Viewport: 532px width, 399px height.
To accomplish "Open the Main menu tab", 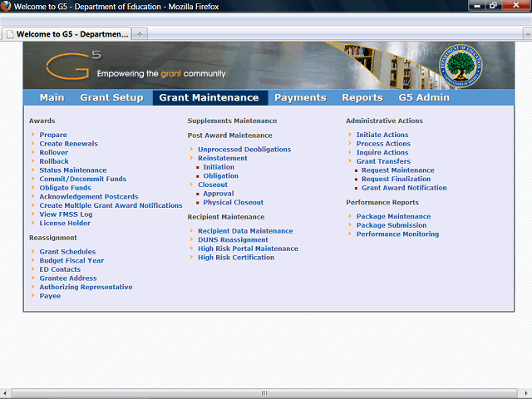I will (52, 98).
